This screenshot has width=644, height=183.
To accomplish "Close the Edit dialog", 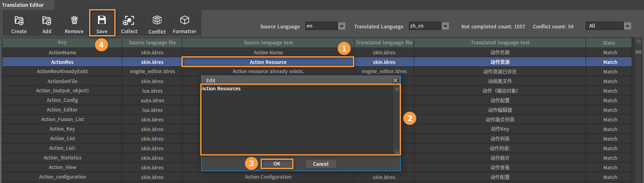I will pos(395,80).
